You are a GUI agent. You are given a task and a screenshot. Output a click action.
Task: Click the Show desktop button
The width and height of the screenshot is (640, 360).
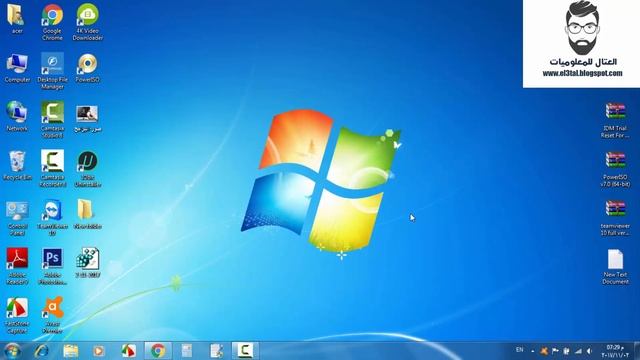tap(637, 351)
